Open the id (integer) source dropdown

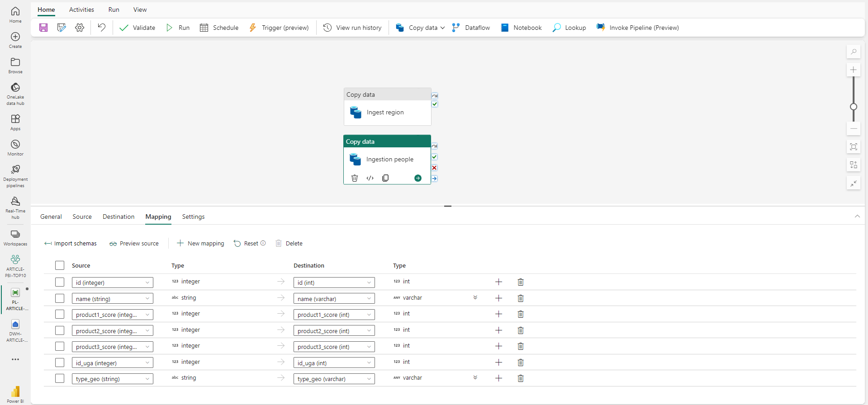click(113, 283)
